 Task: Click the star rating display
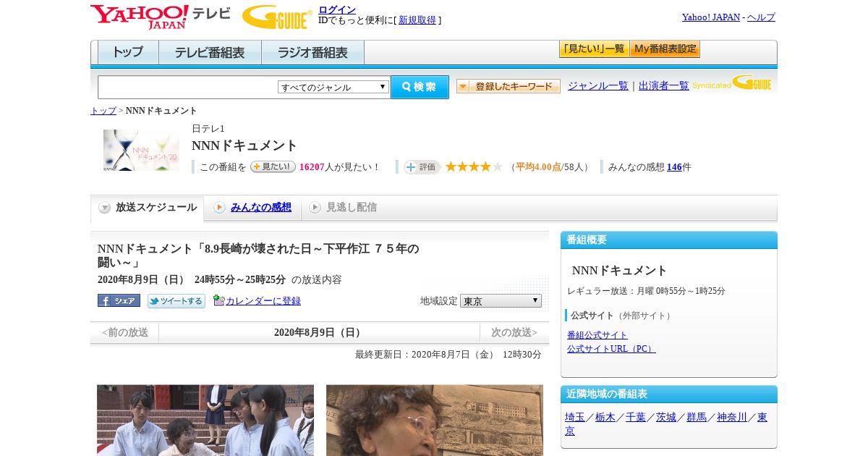pyautogui.click(x=474, y=166)
